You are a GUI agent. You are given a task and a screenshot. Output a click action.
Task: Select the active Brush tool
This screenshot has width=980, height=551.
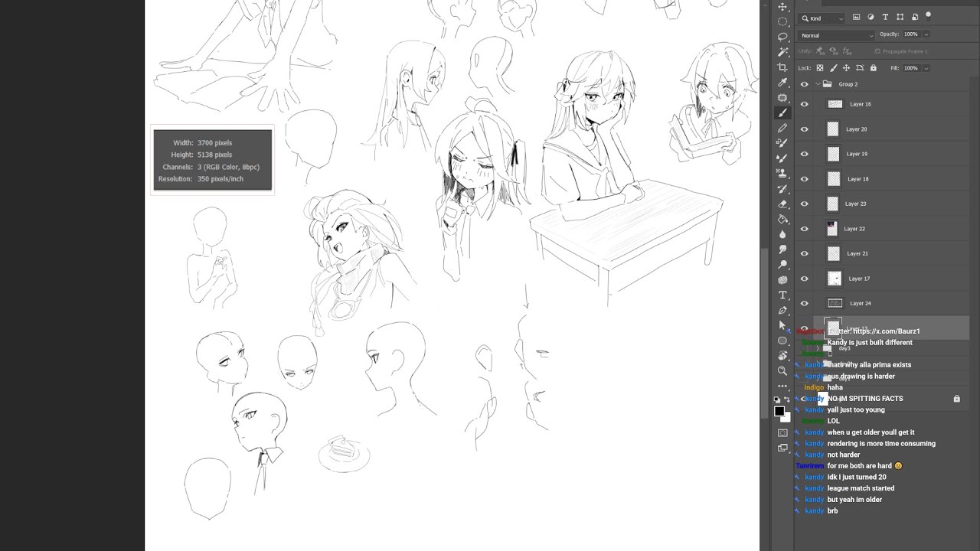coord(782,112)
